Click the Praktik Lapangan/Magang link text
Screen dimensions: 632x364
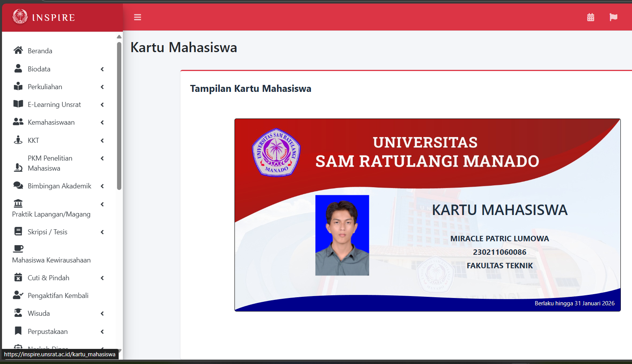[x=51, y=214]
